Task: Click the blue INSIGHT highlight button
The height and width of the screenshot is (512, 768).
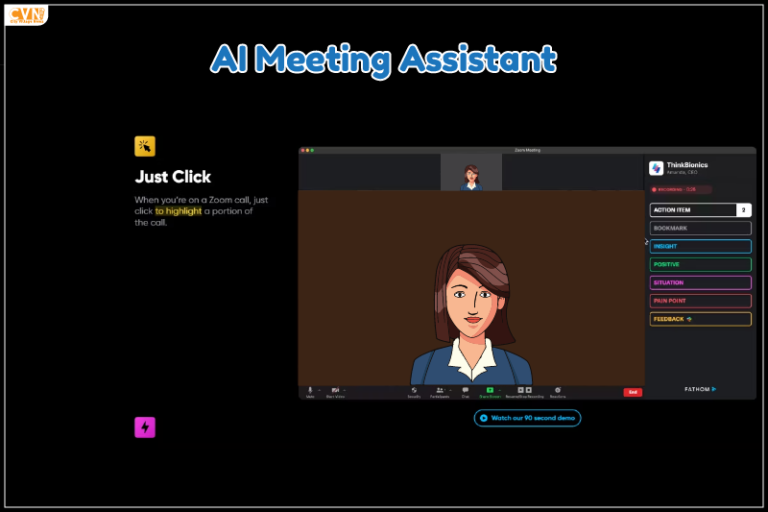Action: pyautogui.click(x=700, y=246)
